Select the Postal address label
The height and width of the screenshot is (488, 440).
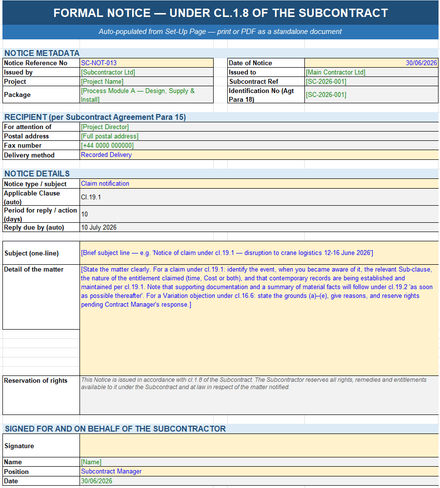tap(41, 136)
